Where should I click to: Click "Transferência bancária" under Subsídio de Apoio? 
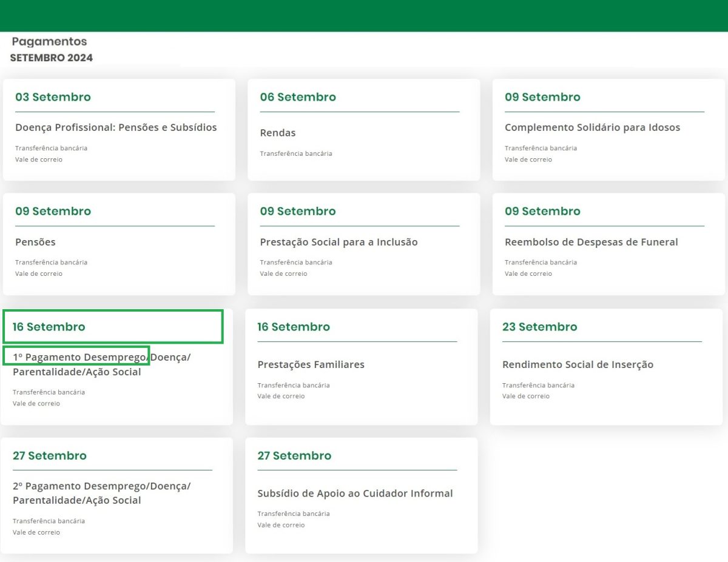click(x=294, y=513)
